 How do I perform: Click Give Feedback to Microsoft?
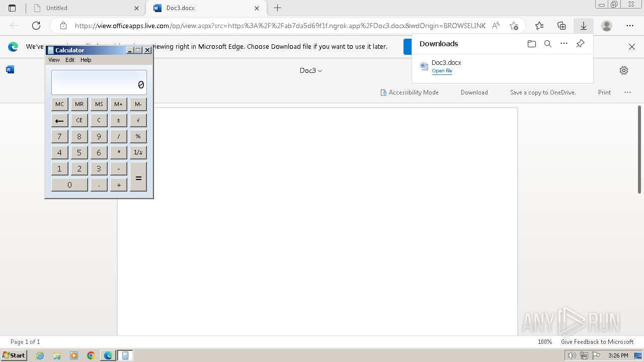coord(597,342)
